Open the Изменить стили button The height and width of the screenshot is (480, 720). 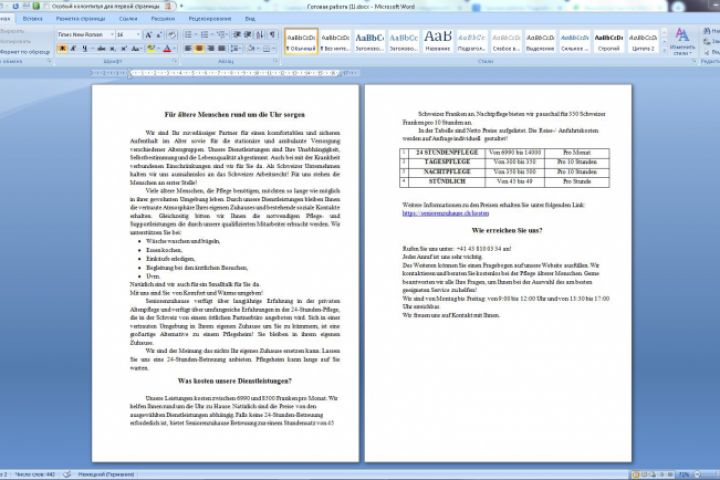click(682, 41)
